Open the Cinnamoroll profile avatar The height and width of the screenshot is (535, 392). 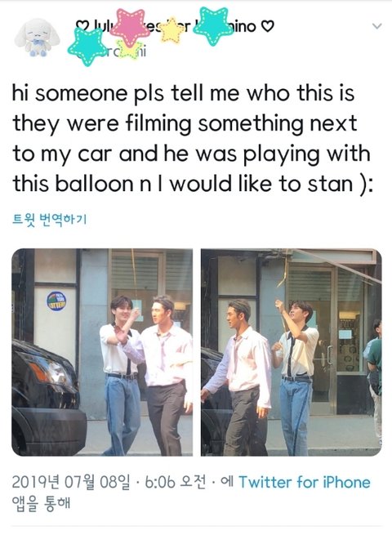tap(38, 38)
